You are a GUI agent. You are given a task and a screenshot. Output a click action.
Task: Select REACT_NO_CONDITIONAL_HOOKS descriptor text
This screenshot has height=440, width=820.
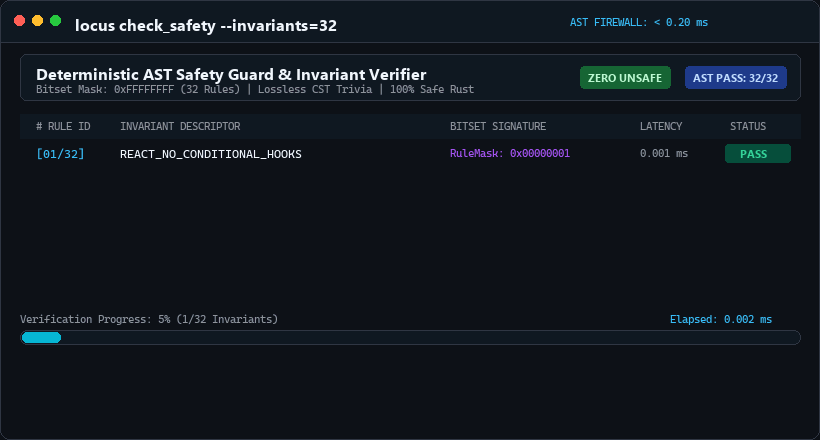(211, 154)
